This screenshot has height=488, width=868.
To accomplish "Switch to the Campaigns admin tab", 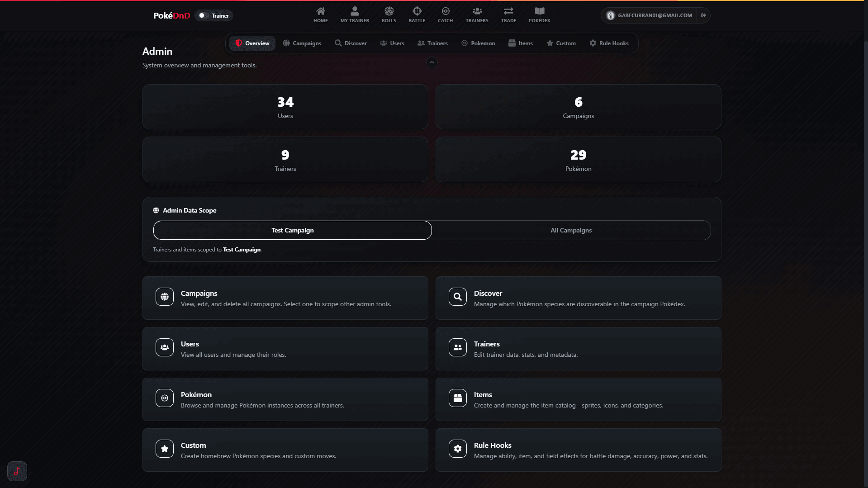I will tap(302, 43).
